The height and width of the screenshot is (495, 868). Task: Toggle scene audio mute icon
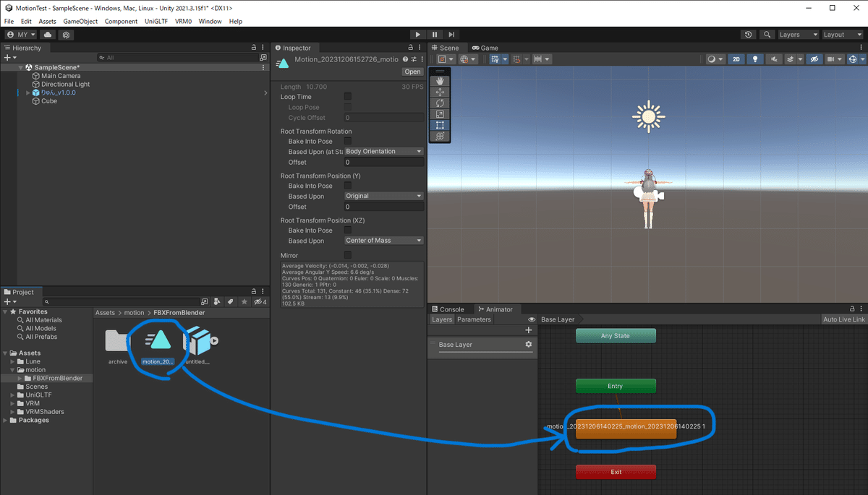(775, 59)
